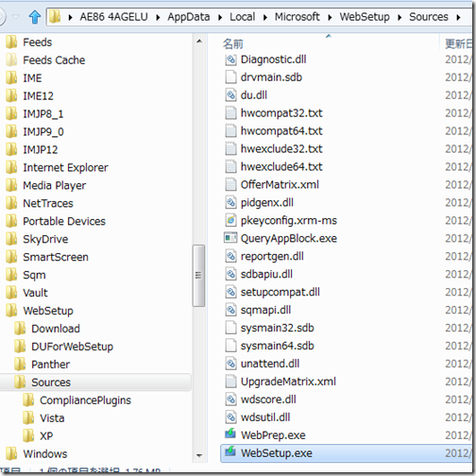Click the wdscore.dll file icon
Viewport: 476px width, 476px height.
pos(230,399)
